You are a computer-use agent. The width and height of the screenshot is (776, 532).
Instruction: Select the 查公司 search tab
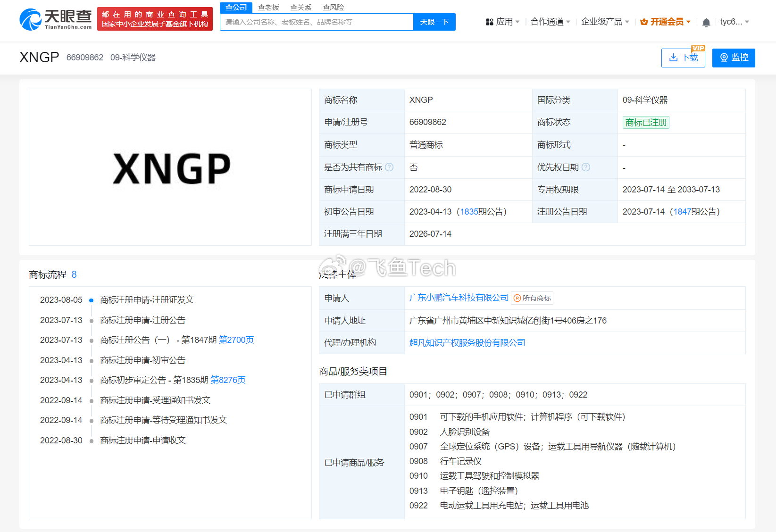coord(236,8)
